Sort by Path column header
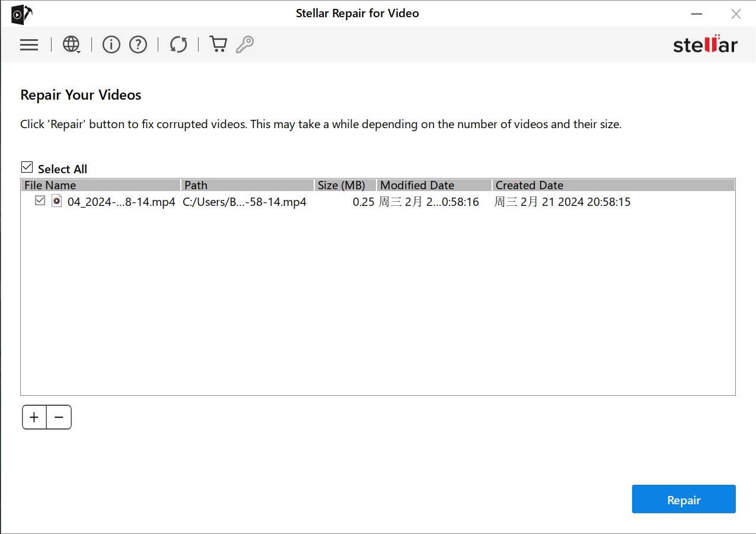 (x=247, y=185)
